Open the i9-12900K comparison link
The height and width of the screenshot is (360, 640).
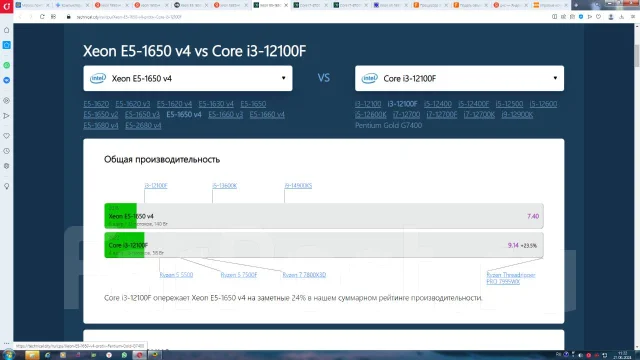click(517, 115)
